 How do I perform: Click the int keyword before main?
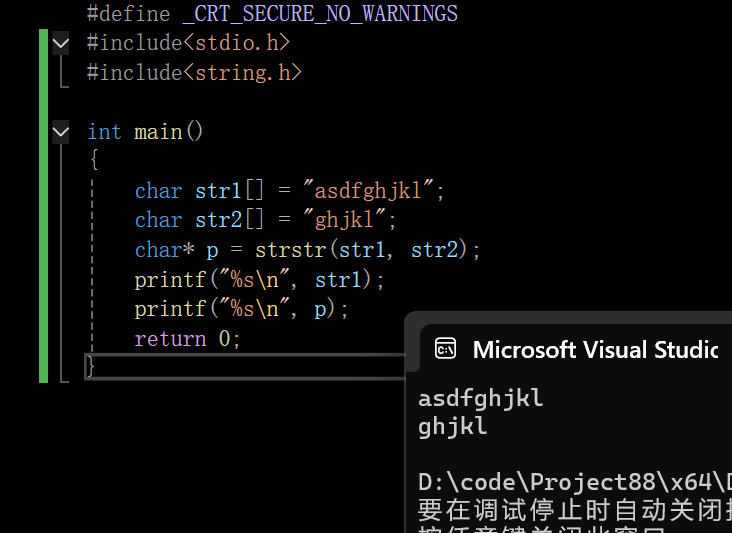tap(105, 132)
